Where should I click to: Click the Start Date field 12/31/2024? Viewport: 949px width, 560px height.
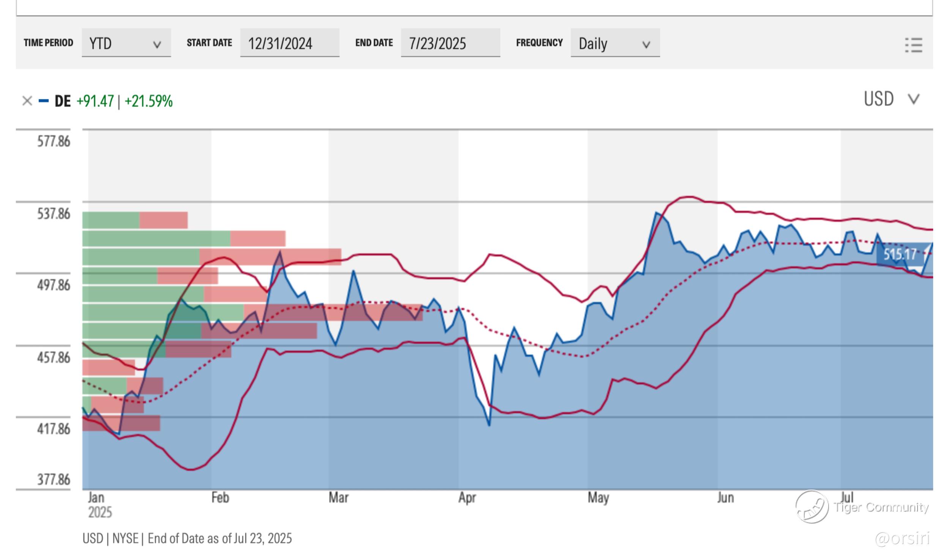(x=289, y=43)
